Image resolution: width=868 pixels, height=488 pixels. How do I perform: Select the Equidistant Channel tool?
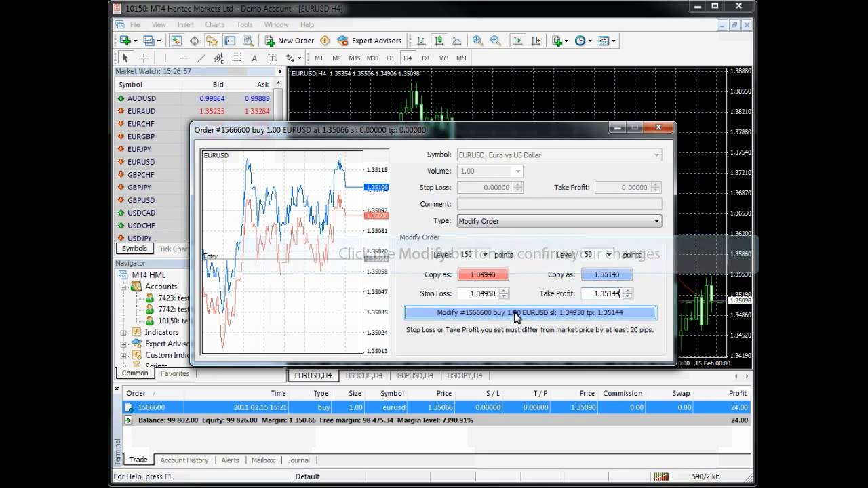pyautogui.click(x=218, y=58)
